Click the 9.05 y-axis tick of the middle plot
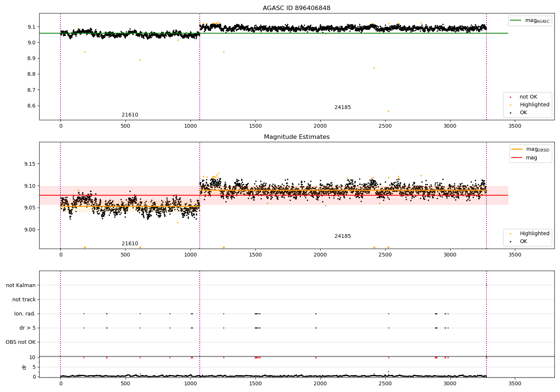The image size is (560, 392). 30,208
